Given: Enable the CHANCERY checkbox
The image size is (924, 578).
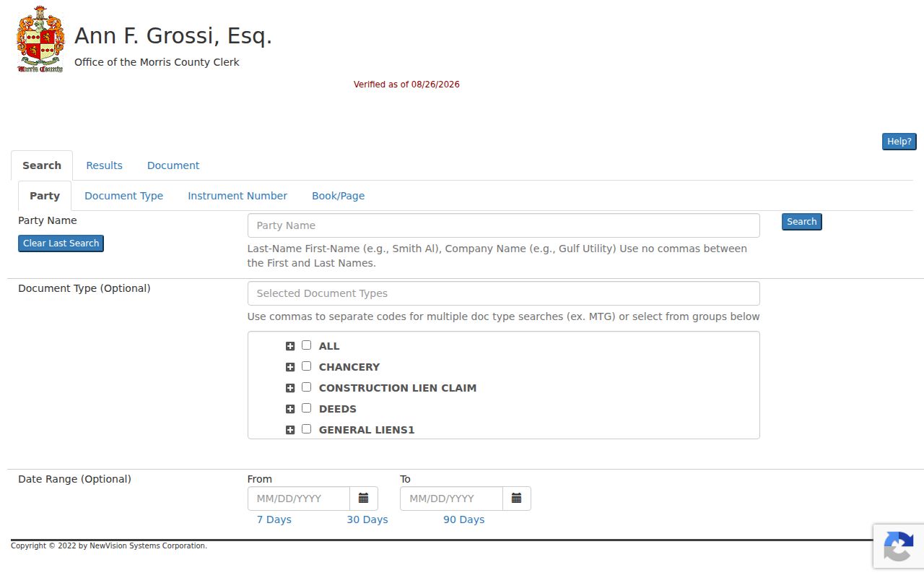Looking at the screenshot, I should point(306,366).
